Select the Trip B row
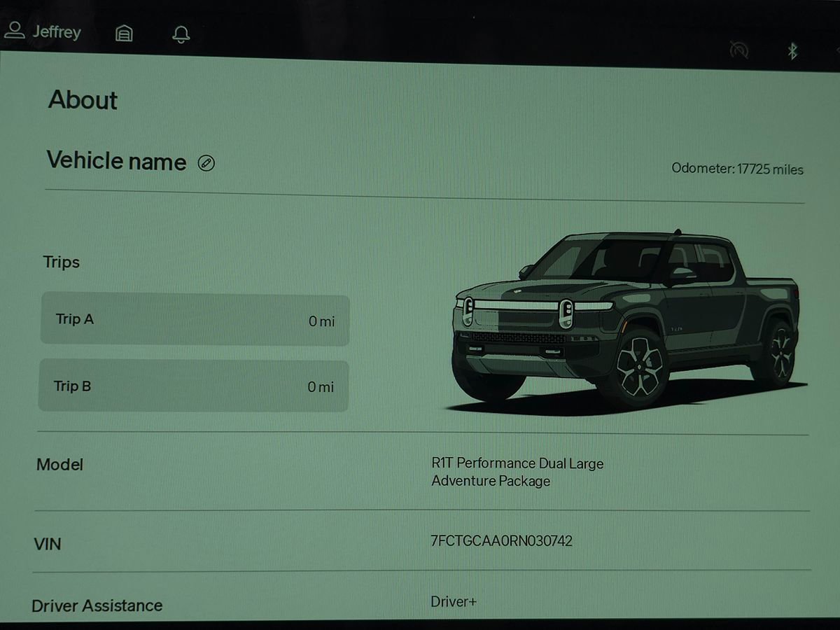This screenshot has width=840, height=630. [x=193, y=386]
